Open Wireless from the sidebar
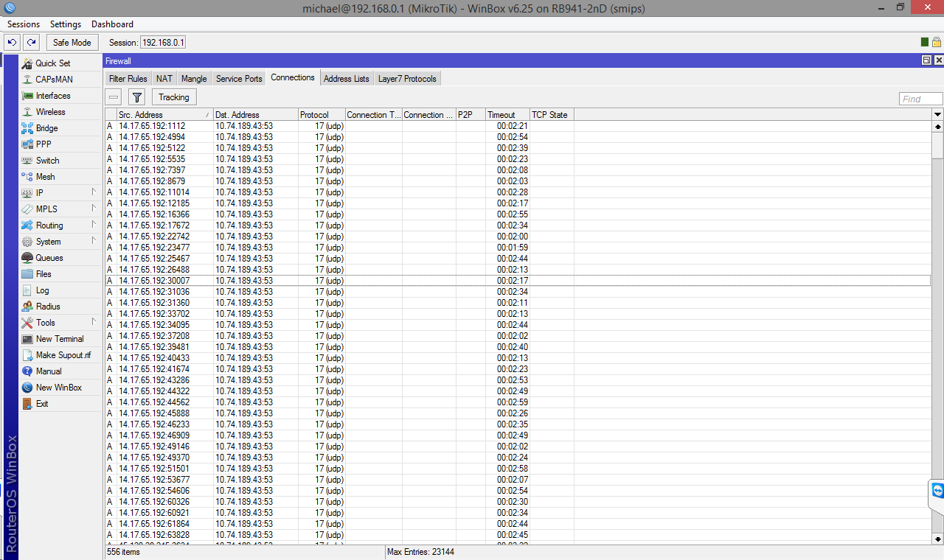Image resolution: width=944 pixels, height=560 pixels. [x=50, y=112]
